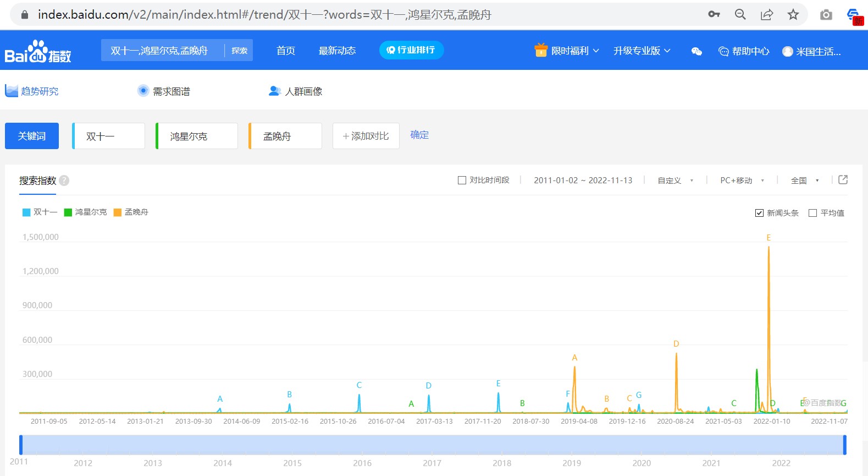Click the 探索 search button
This screenshot has width=868, height=476.
239,51
